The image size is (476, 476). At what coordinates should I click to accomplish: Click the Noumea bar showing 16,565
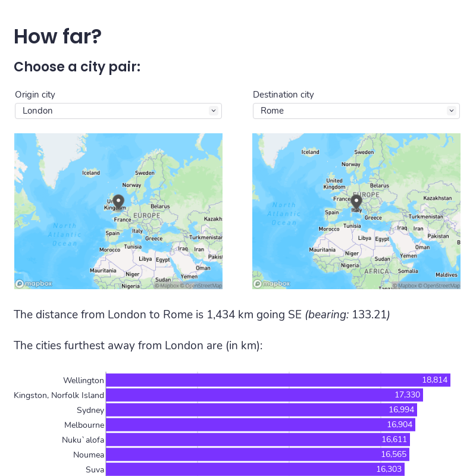pos(258,455)
